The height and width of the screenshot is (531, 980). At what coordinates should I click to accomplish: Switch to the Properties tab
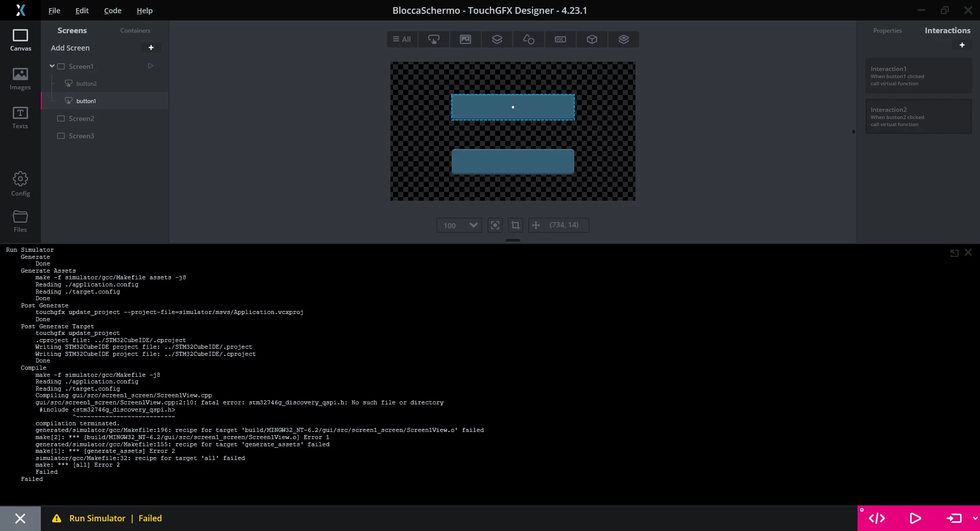(887, 31)
